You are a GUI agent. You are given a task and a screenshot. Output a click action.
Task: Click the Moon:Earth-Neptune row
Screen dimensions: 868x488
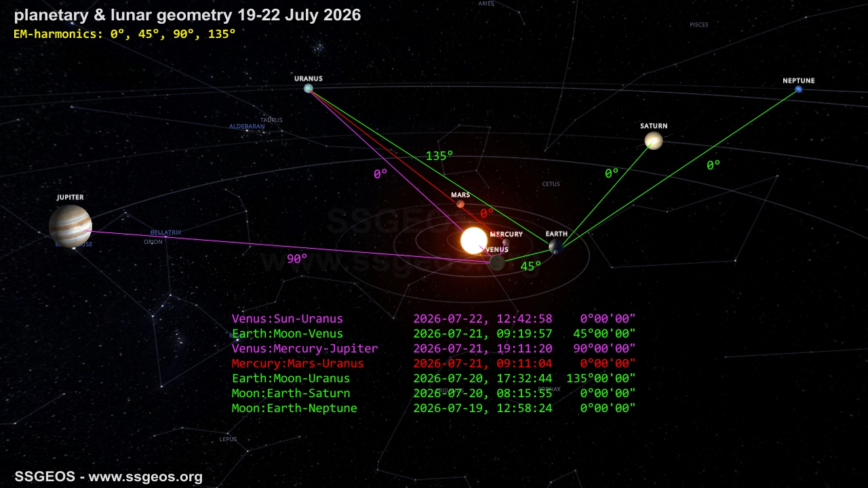434,408
